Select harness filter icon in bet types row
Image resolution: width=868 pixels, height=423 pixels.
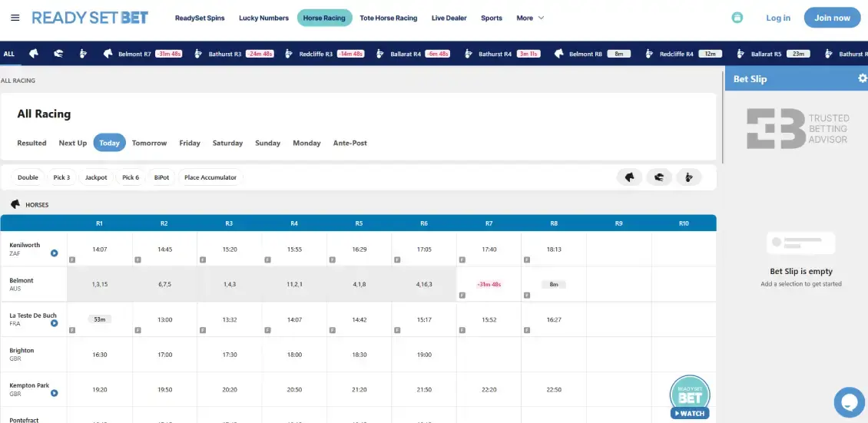click(x=689, y=177)
